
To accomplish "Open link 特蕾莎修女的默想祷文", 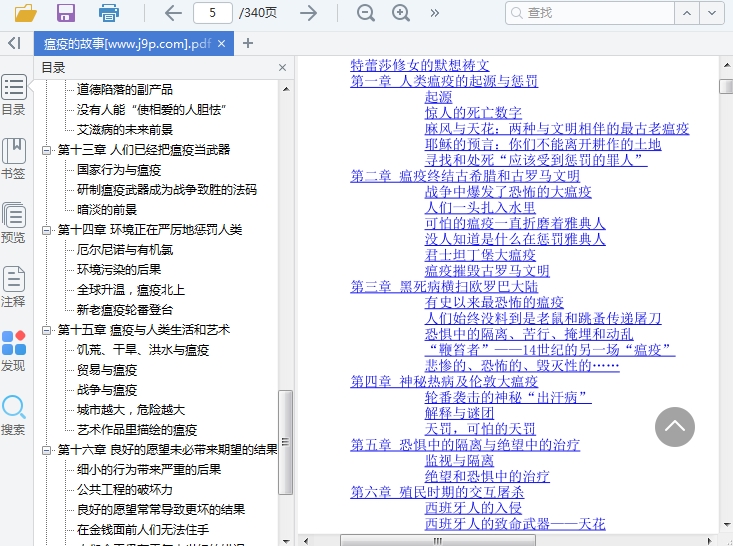I will (x=420, y=65).
